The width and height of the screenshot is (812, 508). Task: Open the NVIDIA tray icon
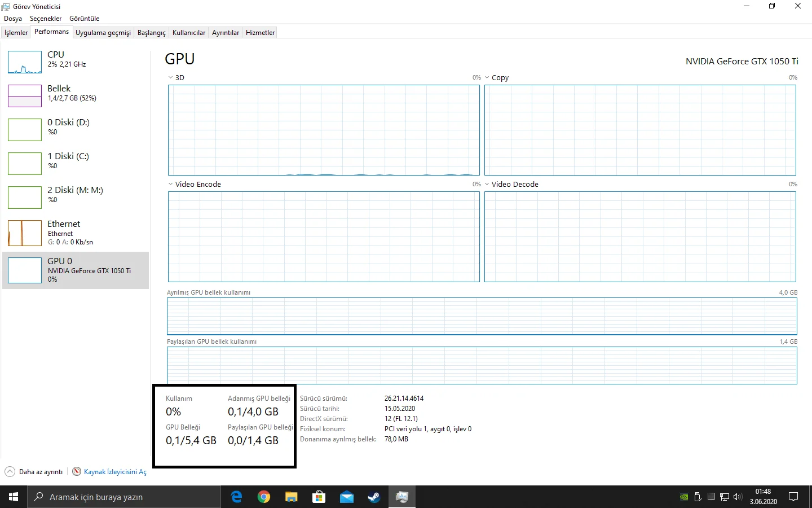(684, 497)
